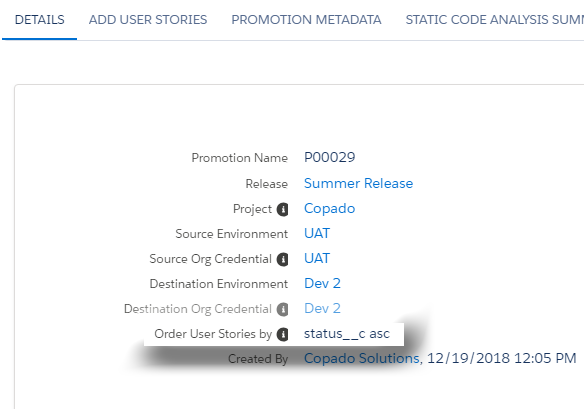Click the Order User Stories by info icon
Viewport: 584px width, 409px height.
(x=282, y=334)
